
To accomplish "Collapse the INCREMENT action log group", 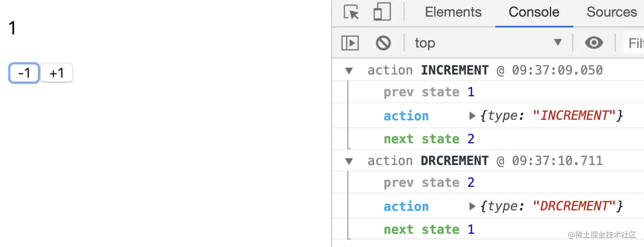I will point(349,71).
